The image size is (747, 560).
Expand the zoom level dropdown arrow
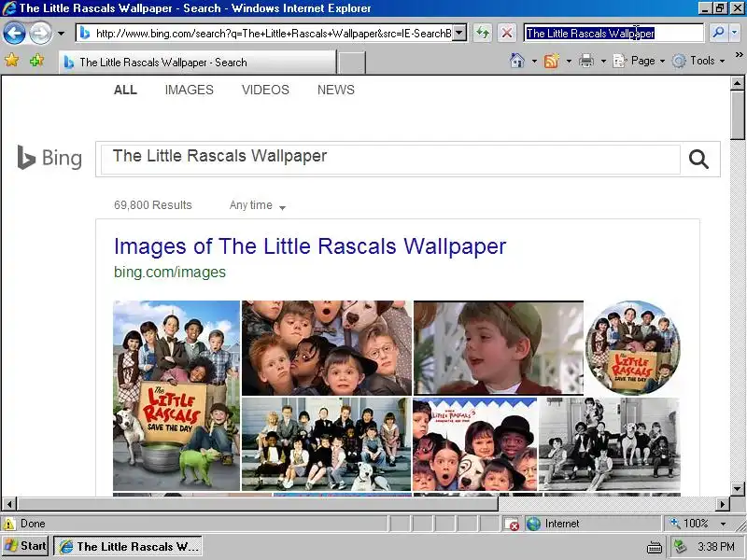coord(723,524)
